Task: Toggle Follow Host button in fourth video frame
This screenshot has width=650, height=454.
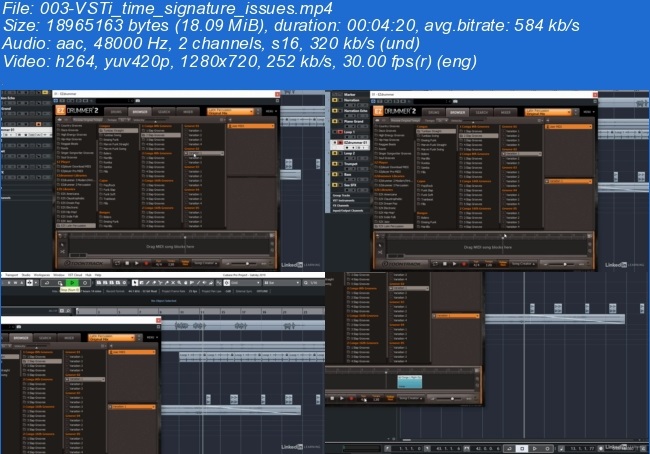Action: pyautogui.click(x=390, y=398)
